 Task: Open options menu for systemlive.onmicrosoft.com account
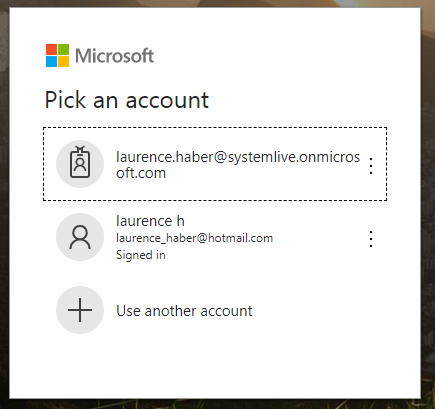[x=371, y=166]
